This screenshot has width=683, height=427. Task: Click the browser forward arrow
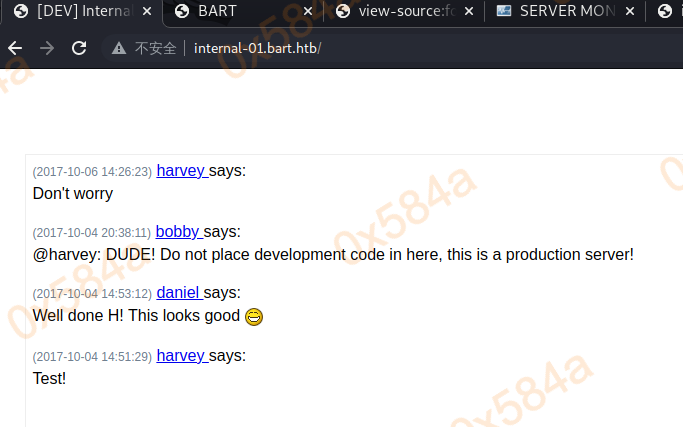[47, 48]
